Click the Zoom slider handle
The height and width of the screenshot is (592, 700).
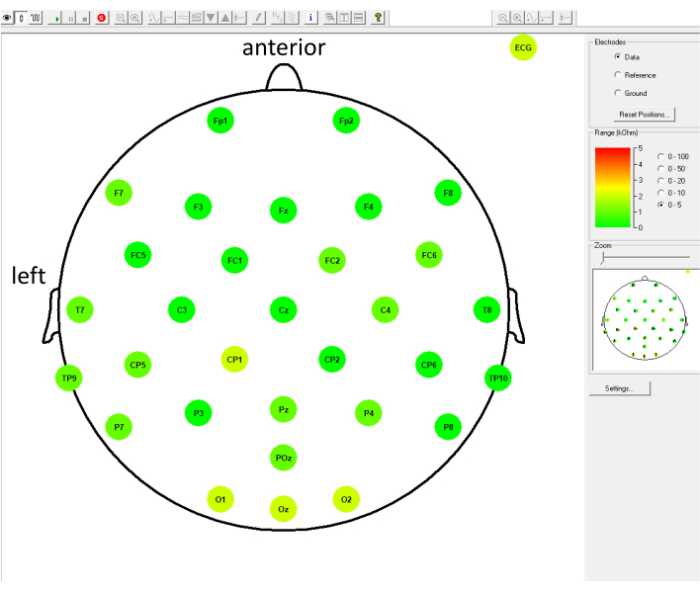click(x=603, y=257)
